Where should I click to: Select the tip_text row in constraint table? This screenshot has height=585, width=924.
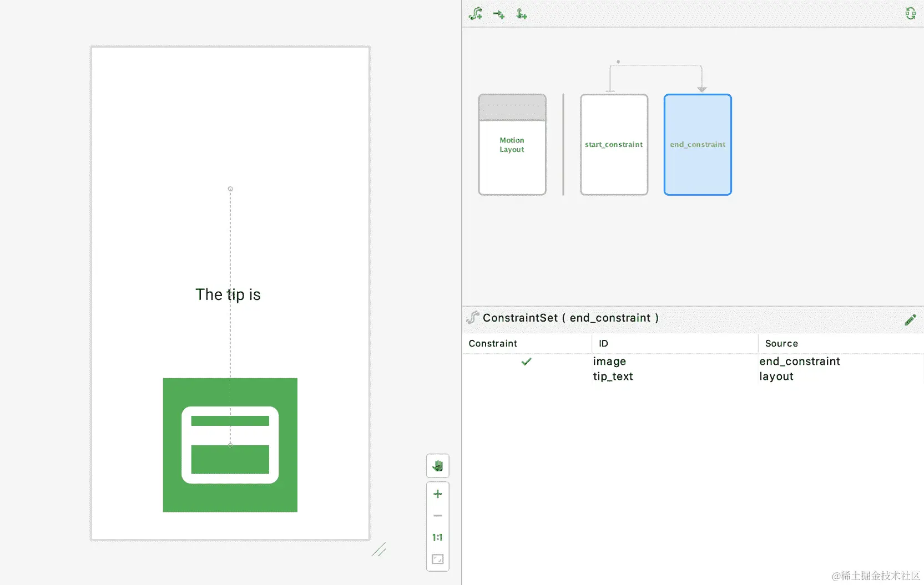coord(693,377)
